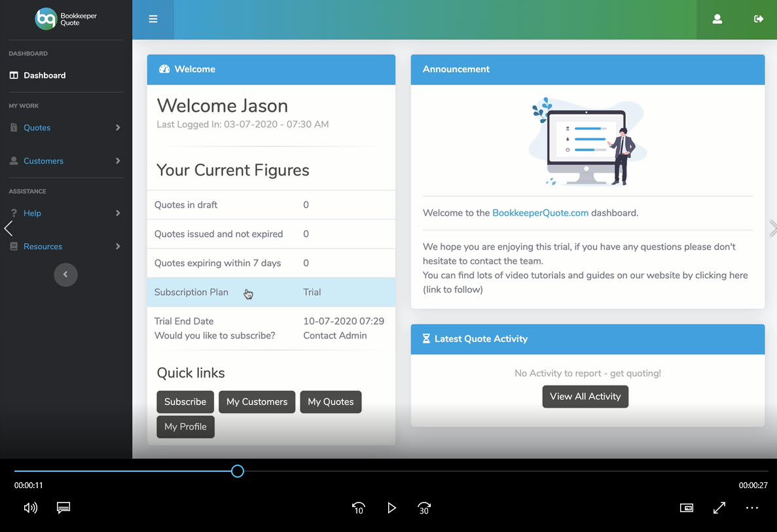Click the Subscribe button
The image size is (777, 532).
pyautogui.click(x=185, y=402)
